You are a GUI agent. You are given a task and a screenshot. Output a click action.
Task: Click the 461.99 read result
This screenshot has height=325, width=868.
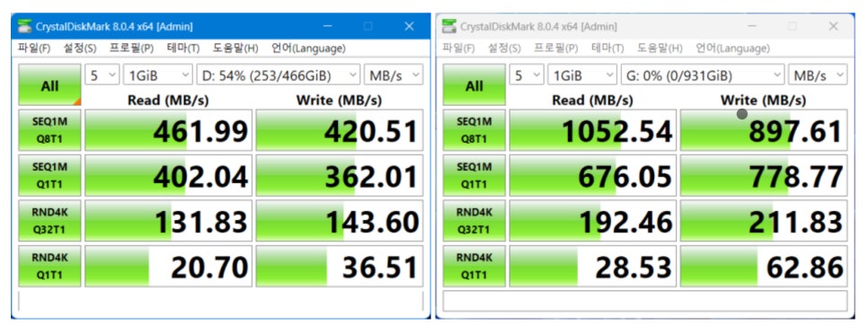pyautogui.click(x=168, y=130)
